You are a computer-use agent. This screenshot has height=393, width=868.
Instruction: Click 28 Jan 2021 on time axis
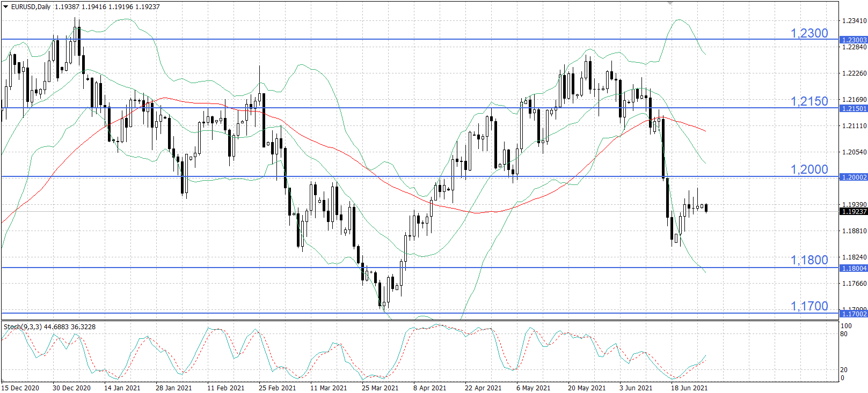pyautogui.click(x=174, y=388)
